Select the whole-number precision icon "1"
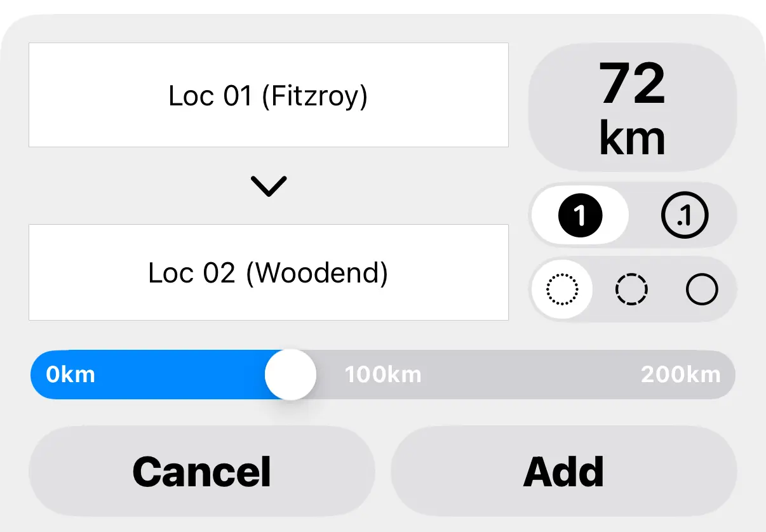This screenshot has height=532, width=766. click(x=579, y=216)
